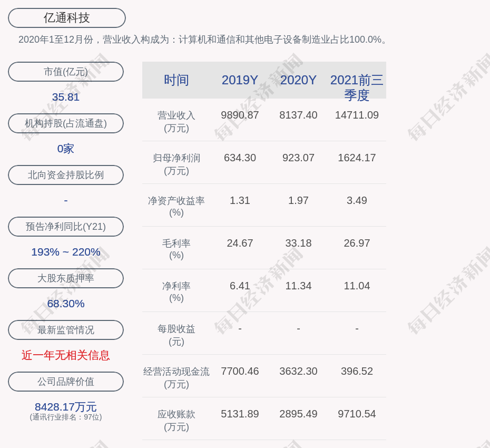Select net margin value 6.41
Viewport: 490px width, 448px height.
click(x=240, y=286)
